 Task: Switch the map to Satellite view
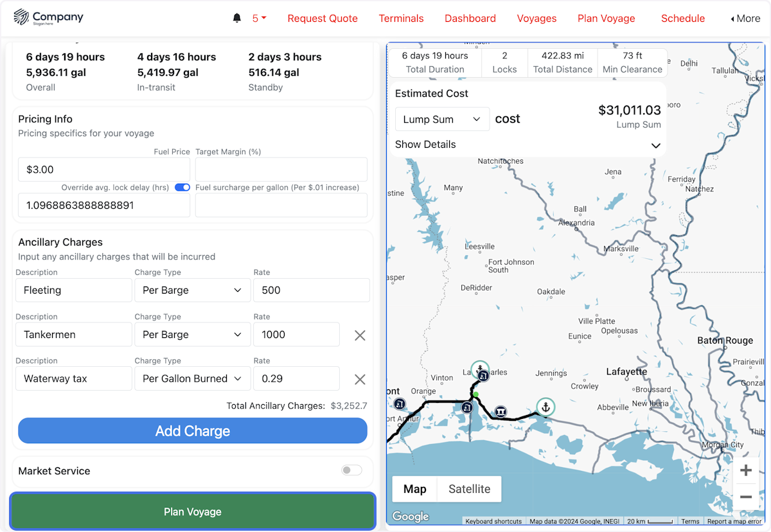coord(468,489)
